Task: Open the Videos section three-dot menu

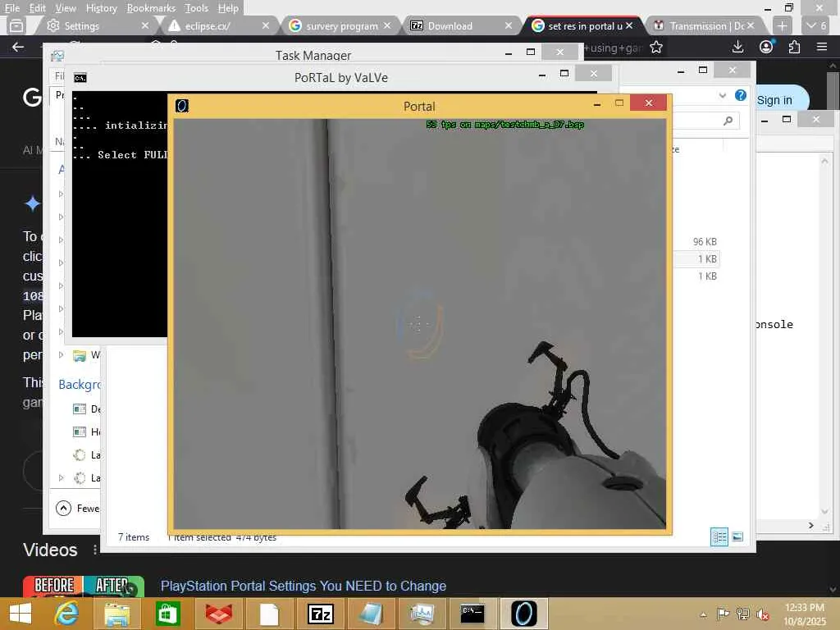Action: point(95,550)
